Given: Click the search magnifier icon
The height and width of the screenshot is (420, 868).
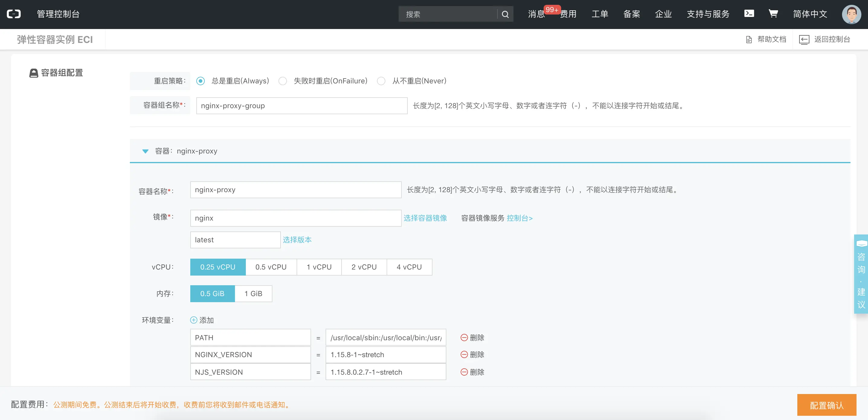Looking at the screenshot, I should (x=505, y=14).
